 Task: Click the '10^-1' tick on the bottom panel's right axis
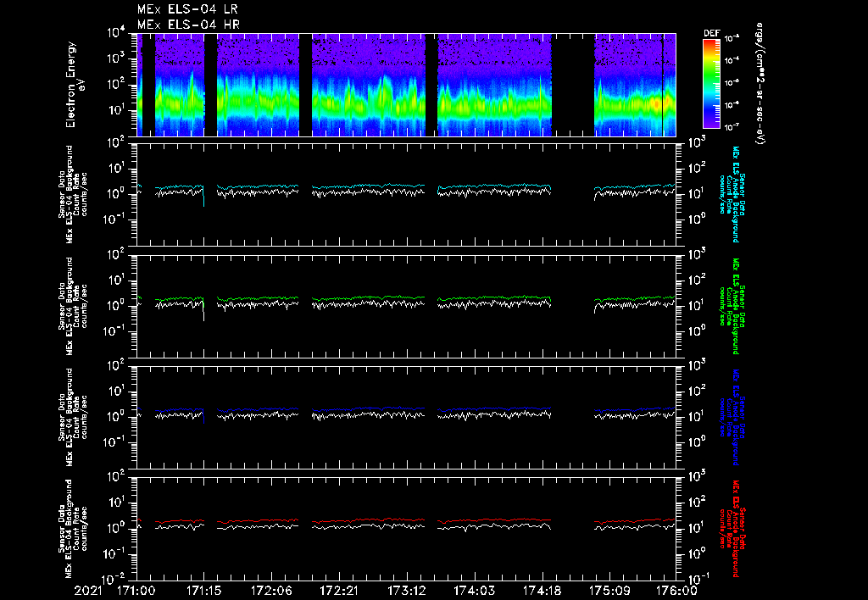click(698, 580)
